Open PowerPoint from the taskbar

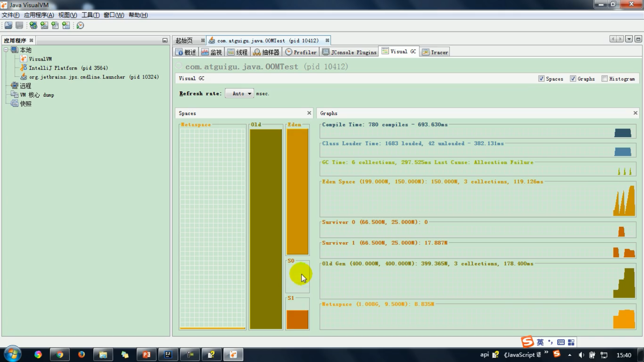point(146,355)
